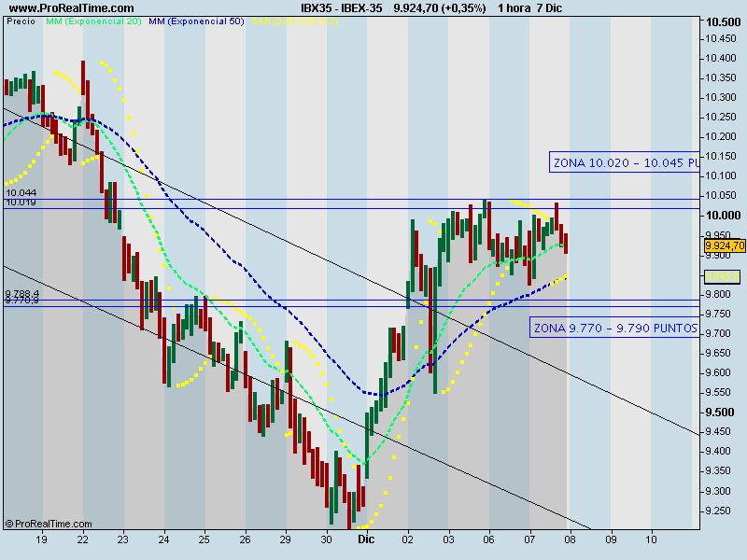Click the 9.700 price axis label
Image resolution: width=747 pixels, height=560 pixels.
(x=718, y=333)
